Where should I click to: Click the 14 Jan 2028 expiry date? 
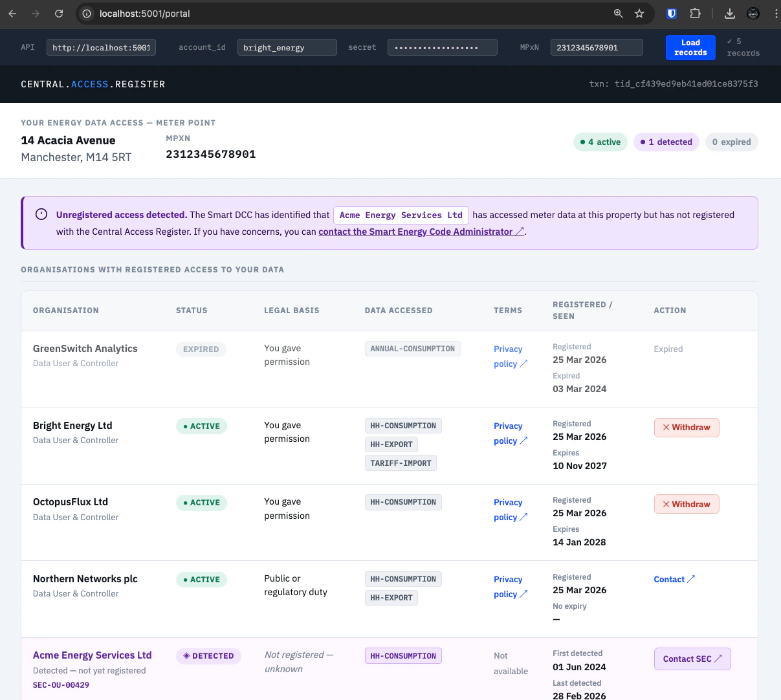pyautogui.click(x=579, y=542)
